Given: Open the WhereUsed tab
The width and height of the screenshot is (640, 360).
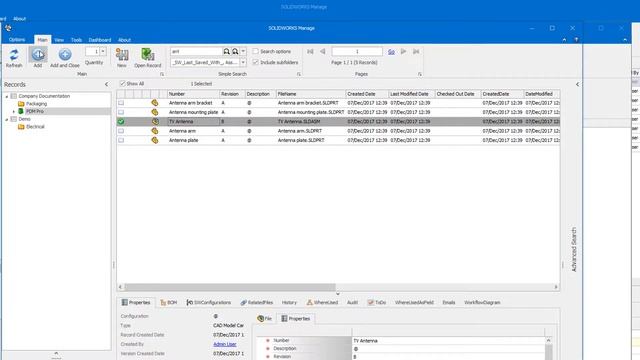Looking at the screenshot, I should (x=322, y=302).
